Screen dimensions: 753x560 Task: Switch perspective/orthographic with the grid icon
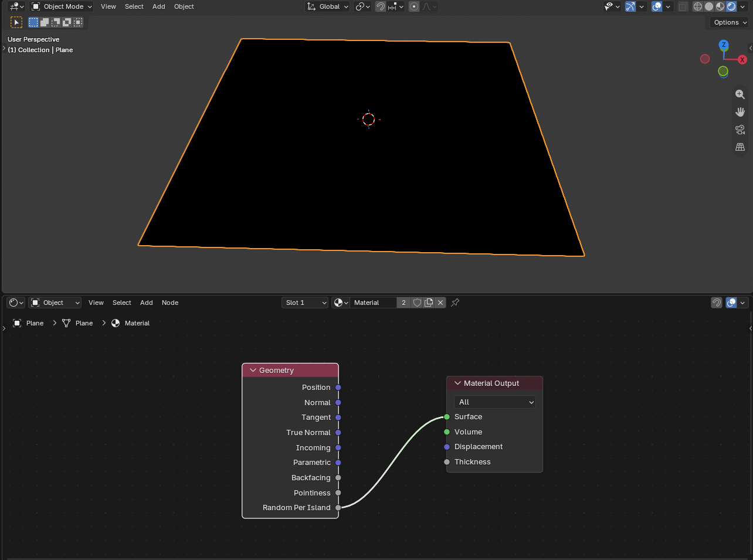740,147
